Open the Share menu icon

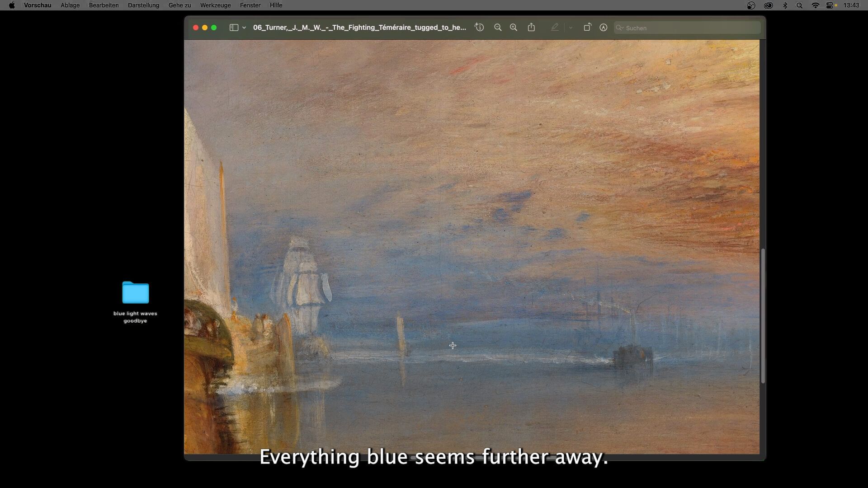tap(531, 28)
